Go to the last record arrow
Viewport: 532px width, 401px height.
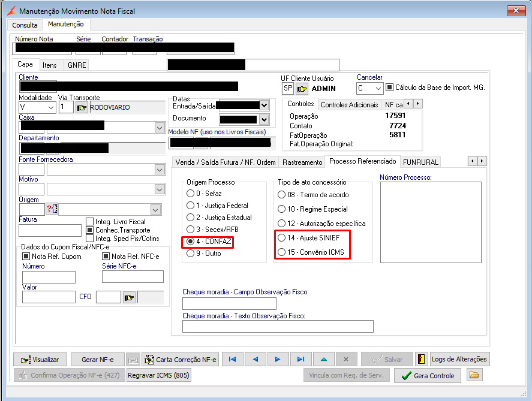(x=300, y=359)
